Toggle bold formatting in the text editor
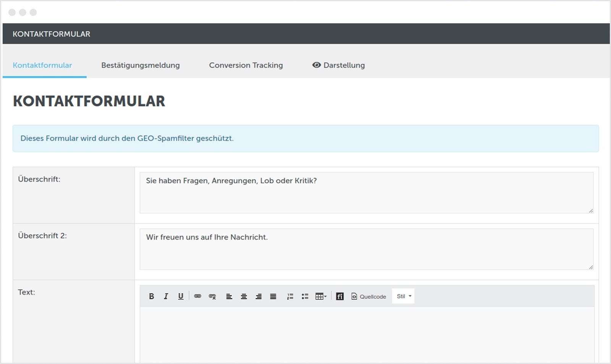The width and height of the screenshot is (611, 364). pos(152,296)
